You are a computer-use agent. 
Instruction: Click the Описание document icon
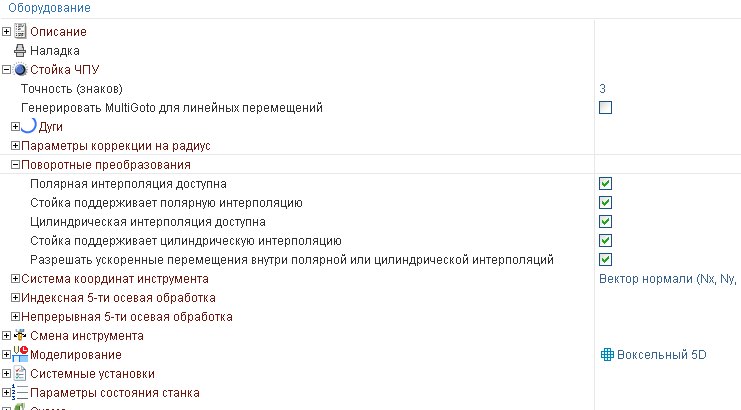20,31
